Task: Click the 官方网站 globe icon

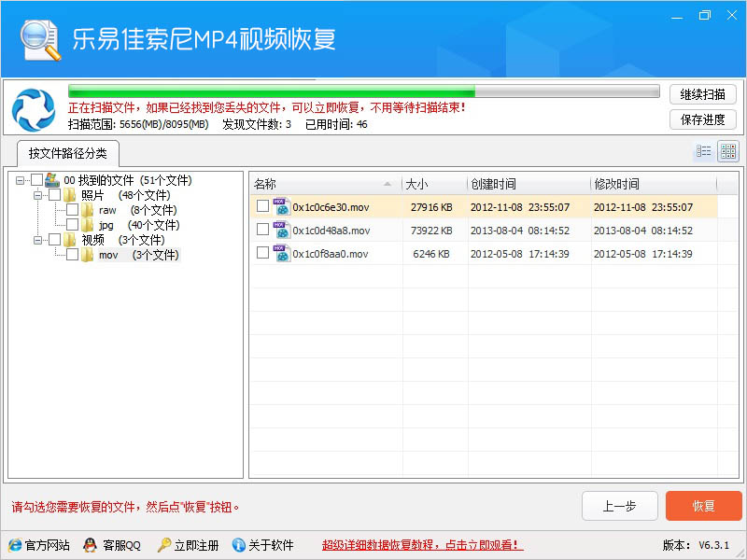Action: [15, 545]
